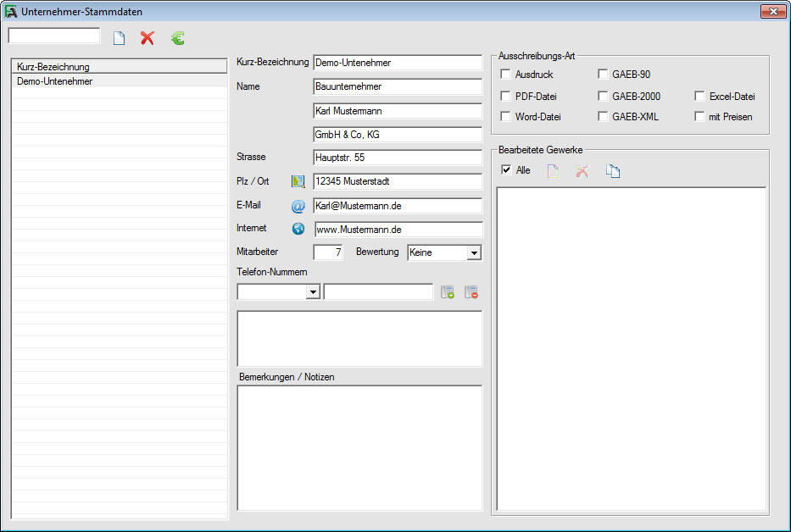Viewport: 791px width, 532px height.
Task: Click new Gewerk icon in Bearbeitete Gewerke
Action: tap(553, 171)
